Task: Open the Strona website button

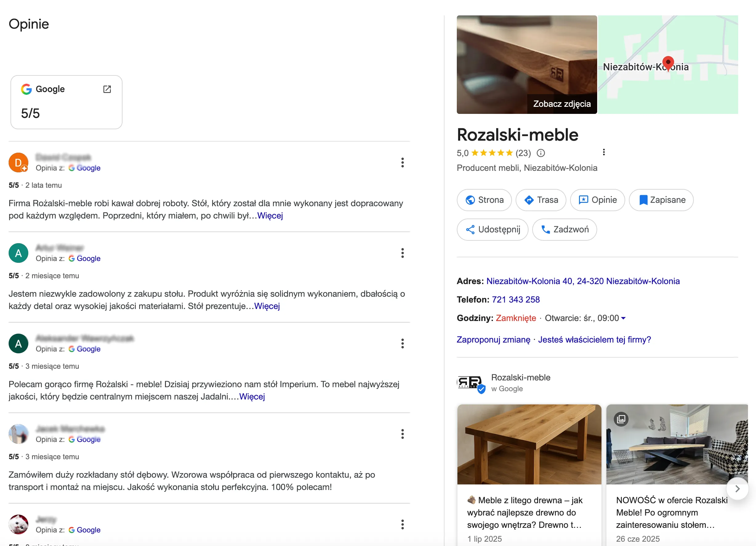Action: click(484, 200)
